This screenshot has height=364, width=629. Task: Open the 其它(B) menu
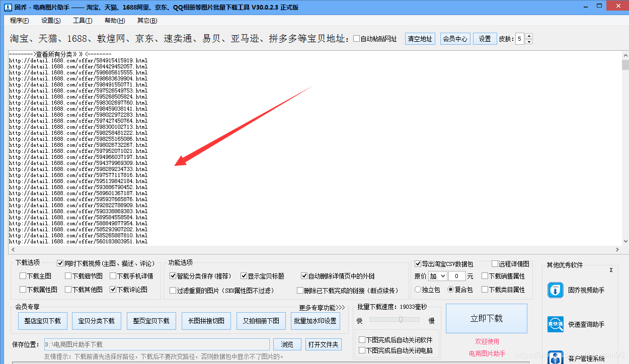[x=147, y=21]
